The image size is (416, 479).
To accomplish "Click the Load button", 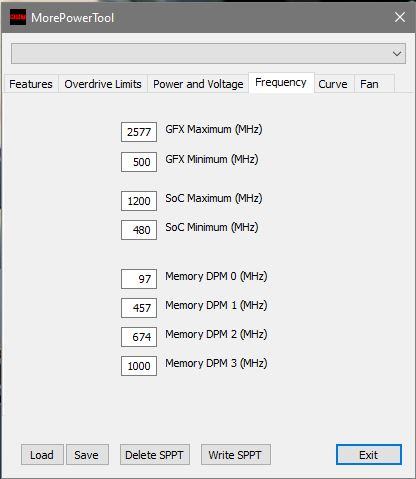I will [42, 455].
